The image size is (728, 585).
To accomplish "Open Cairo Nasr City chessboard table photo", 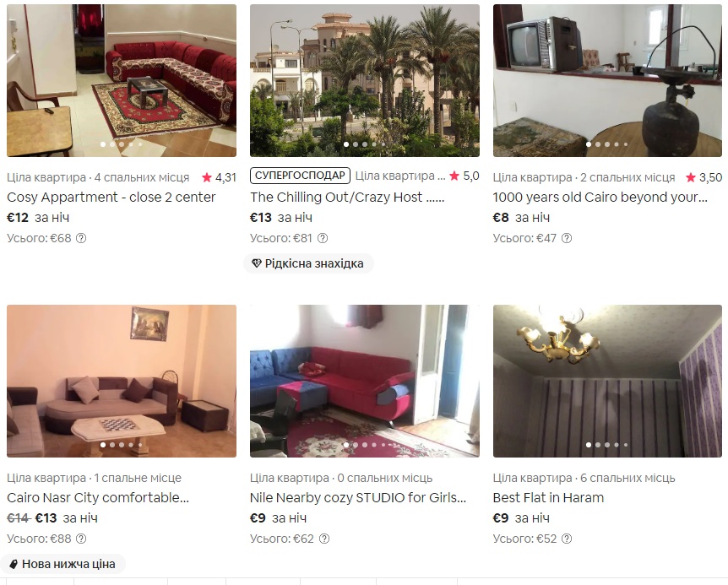I will click(x=122, y=381).
